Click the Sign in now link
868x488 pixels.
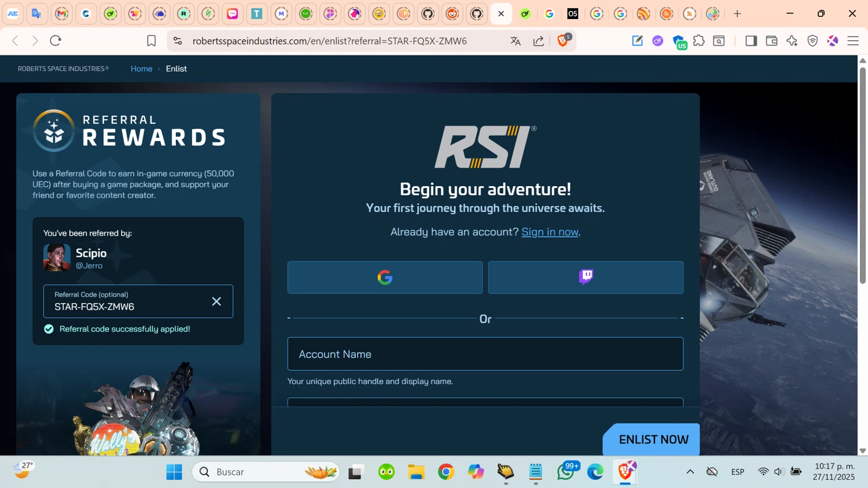(x=550, y=232)
